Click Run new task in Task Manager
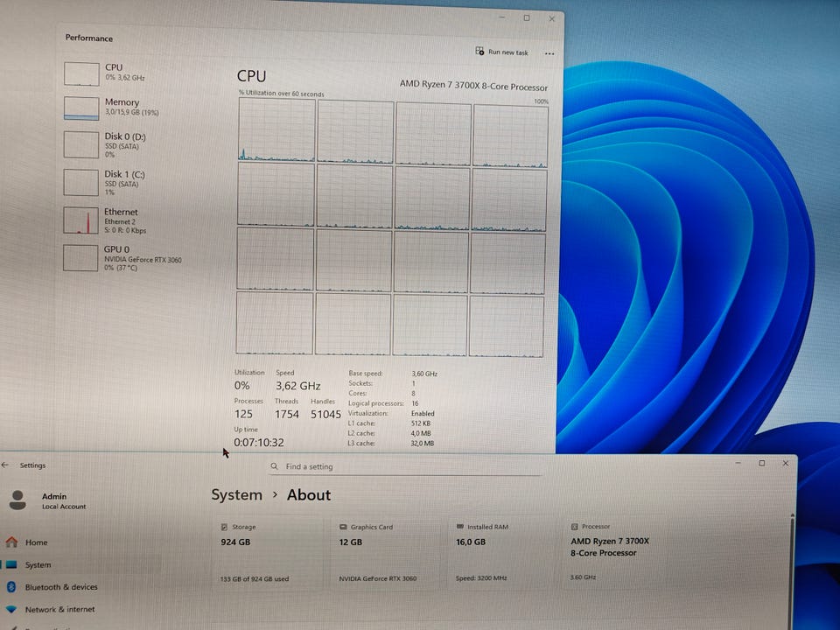 click(x=502, y=52)
